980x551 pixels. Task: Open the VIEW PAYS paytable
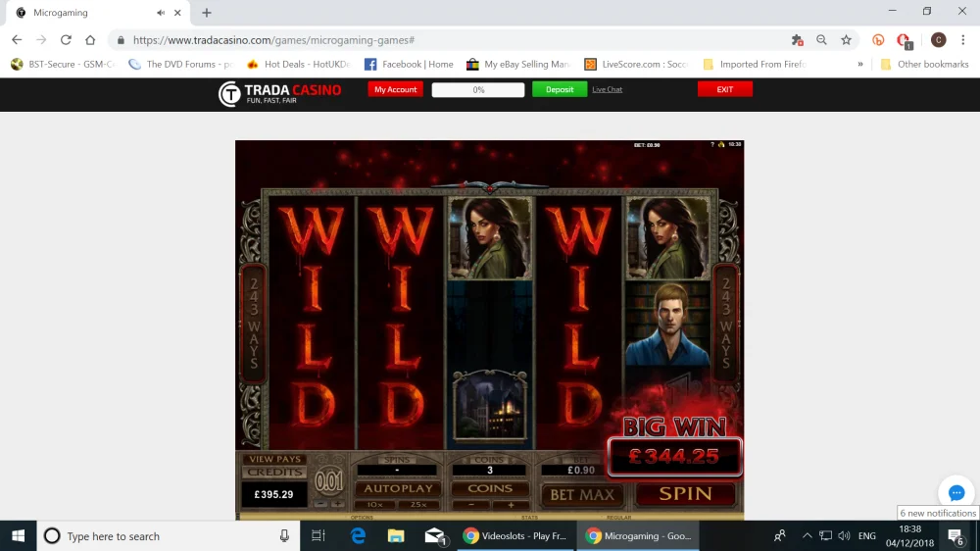(x=274, y=459)
